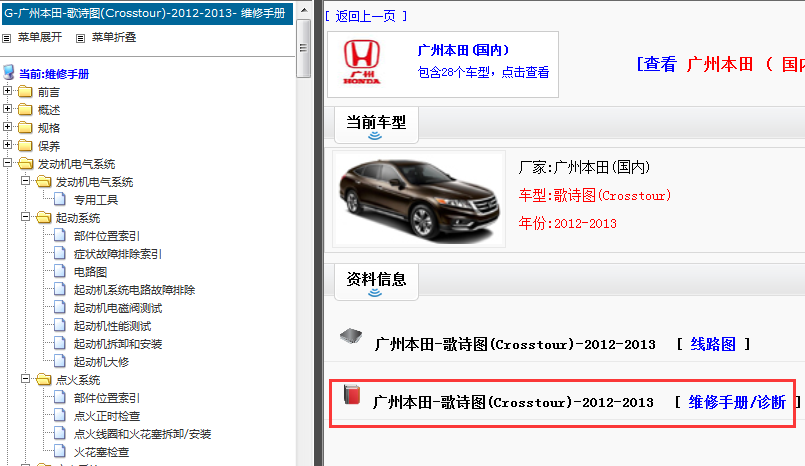This screenshot has height=466, width=805.
Task: Select the 当前车型 tab header
Action: tap(376, 125)
